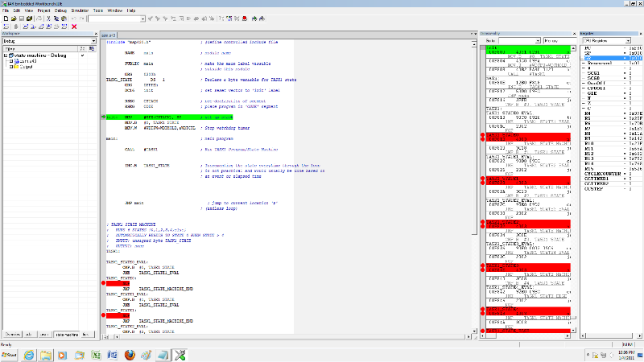Viewport: 644px width, 362px height.
Task: Open the Project menu
Action: (43, 10)
